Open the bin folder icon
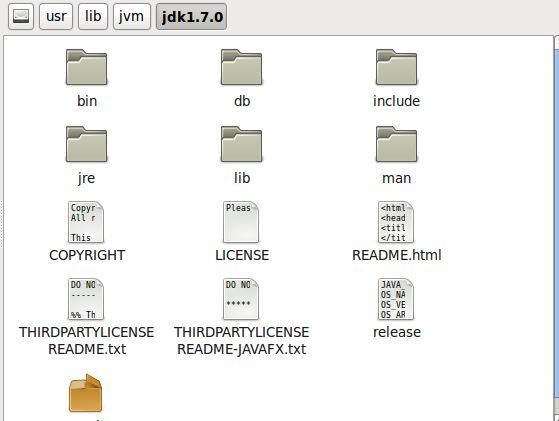The height and width of the screenshot is (421, 559). pos(86,67)
